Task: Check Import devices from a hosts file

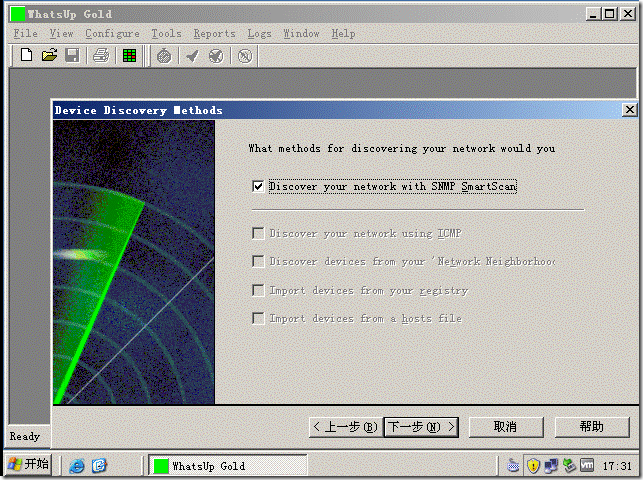Action: (x=258, y=318)
